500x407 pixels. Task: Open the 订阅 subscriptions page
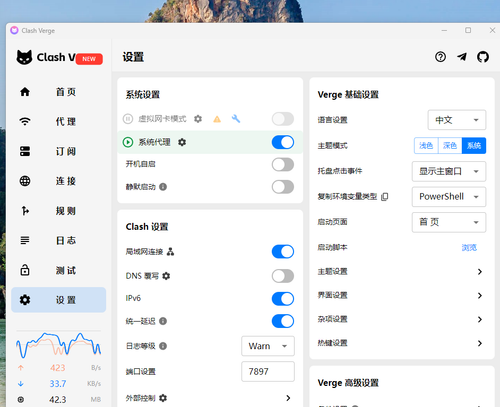59,151
